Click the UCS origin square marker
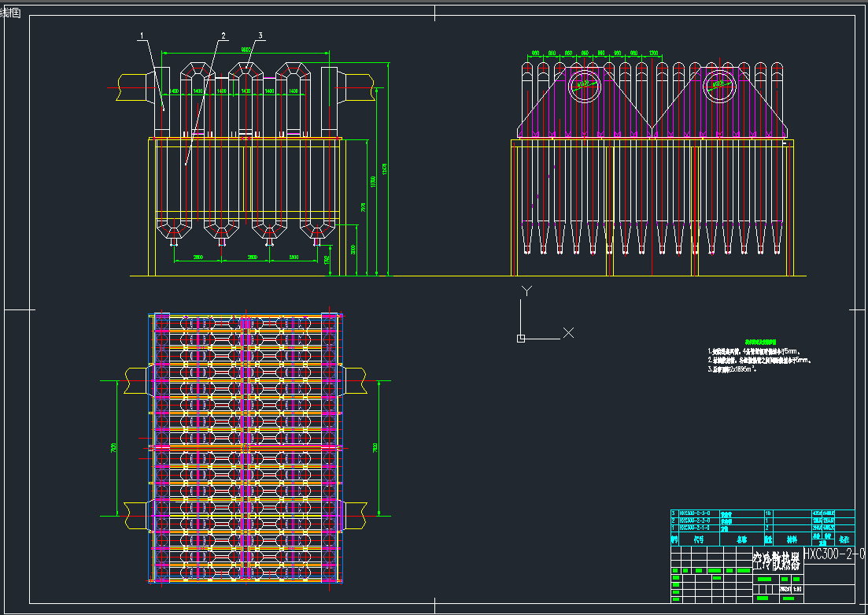Screen dimensions: 868x615 tap(521, 339)
